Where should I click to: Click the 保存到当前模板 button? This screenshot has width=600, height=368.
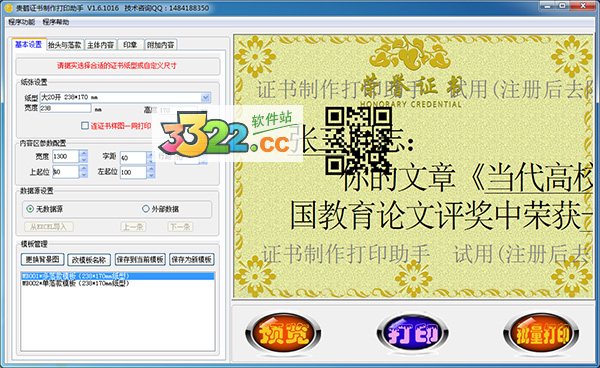[x=140, y=260]
